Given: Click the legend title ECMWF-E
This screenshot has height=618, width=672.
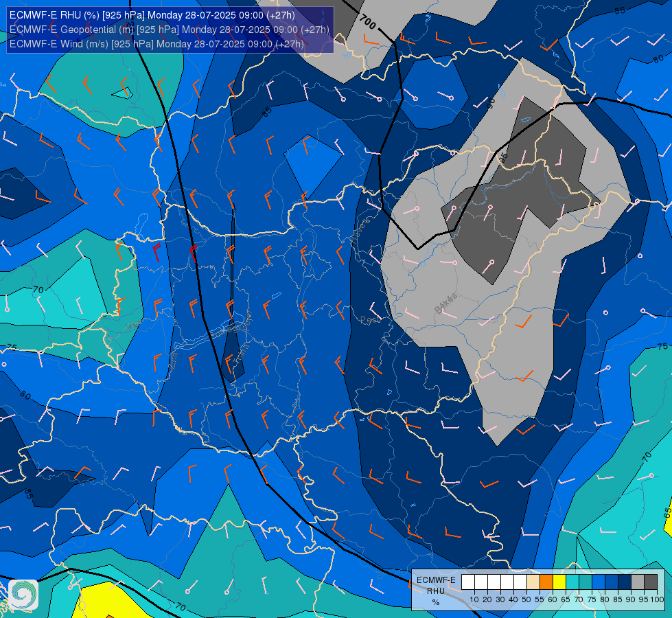Looking at the screenshot, I should click(x=436, y=580).
